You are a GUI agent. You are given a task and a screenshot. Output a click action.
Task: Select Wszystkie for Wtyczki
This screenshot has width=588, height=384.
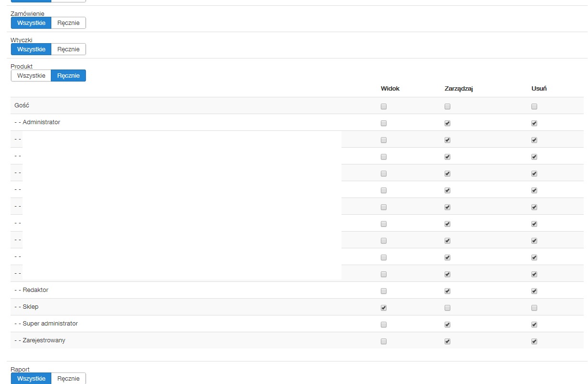tap(31, 49)
